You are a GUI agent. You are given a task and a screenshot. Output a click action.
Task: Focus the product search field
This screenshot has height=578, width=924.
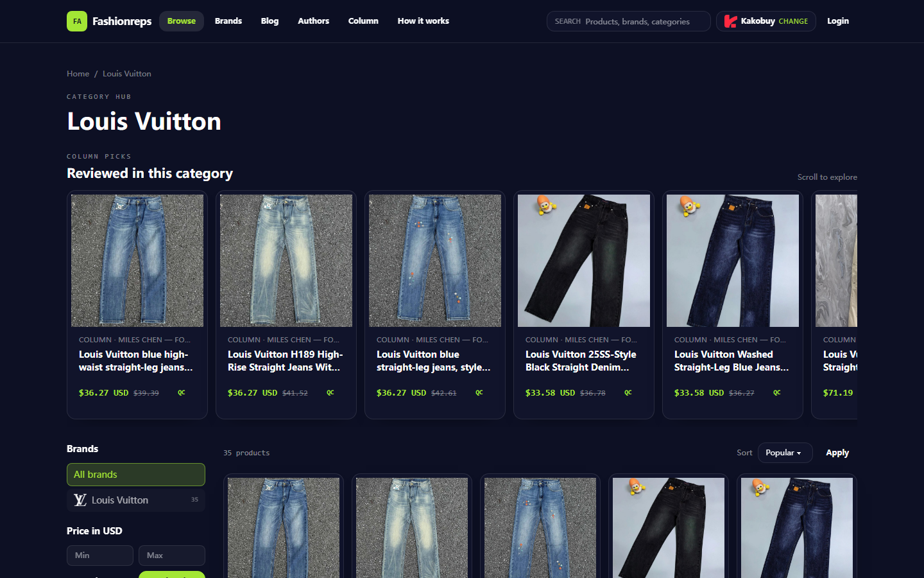pyautogui.click(x=629, y=21)
